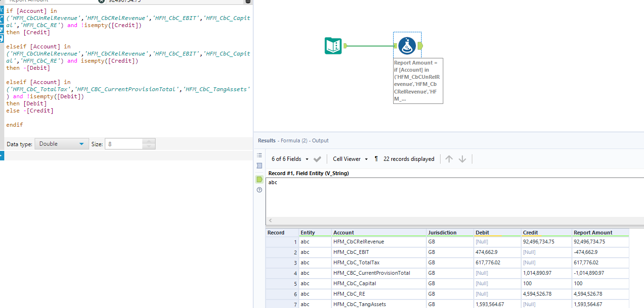Select the HFM_CbC_EBIT cell in row 2
This screenshot has height=308, width=644.
point(351,252)
